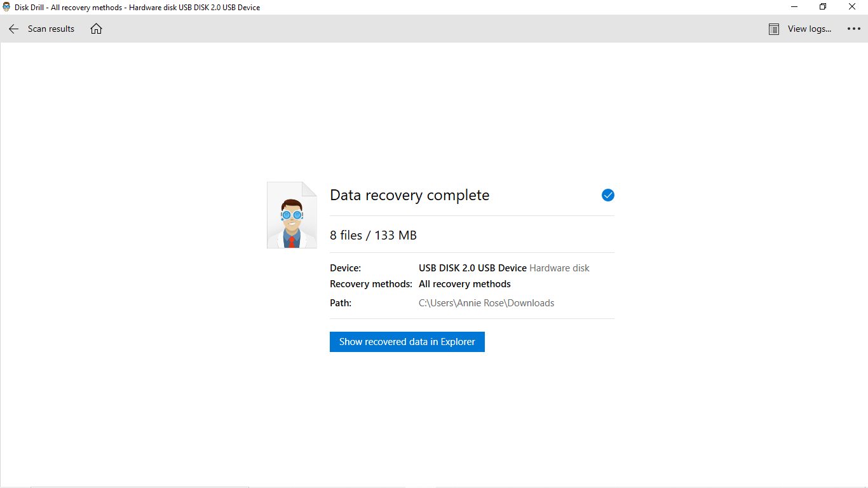Click the blue completion checkmark badge
This screenshot has width=868, height=488.
[608, 195]
